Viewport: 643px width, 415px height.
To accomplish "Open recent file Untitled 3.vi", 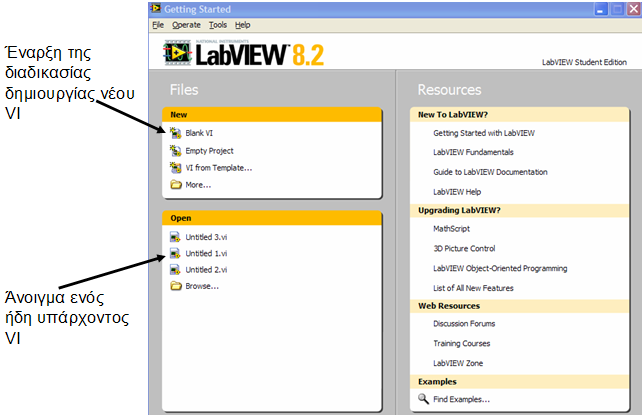I will 206,237.
